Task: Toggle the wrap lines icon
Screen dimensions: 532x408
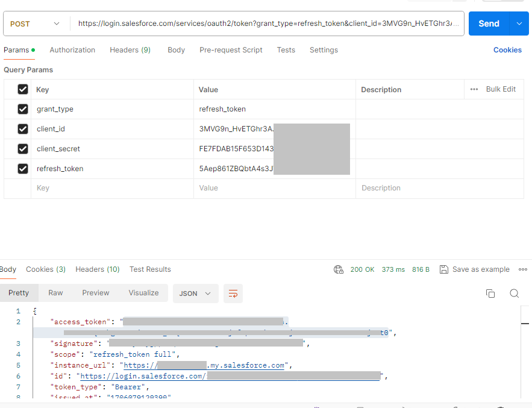Action: tap(233, 293)
